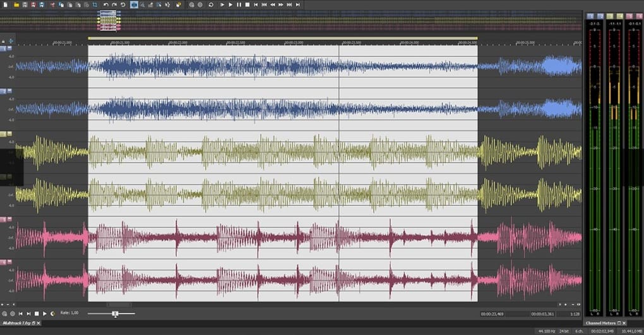Toggle channel 1 button above the meters
This screenshot has width=644, height=335.
coord(590,15)
